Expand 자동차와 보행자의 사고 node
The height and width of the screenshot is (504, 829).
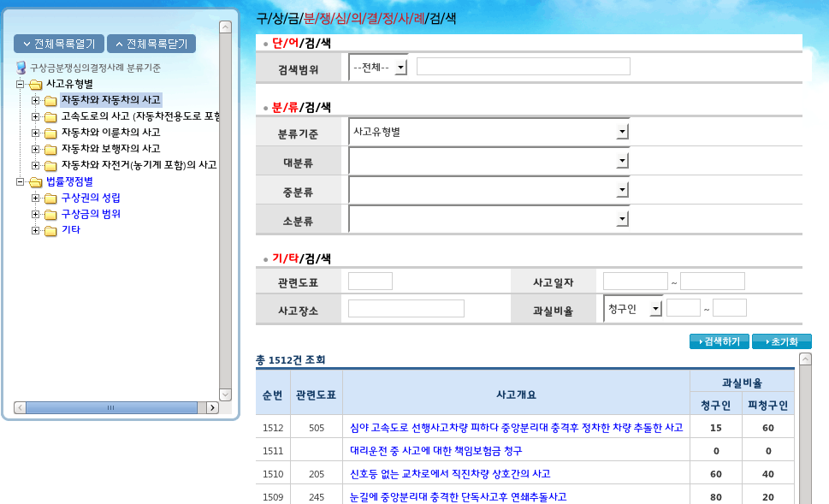tap(35, 149)
